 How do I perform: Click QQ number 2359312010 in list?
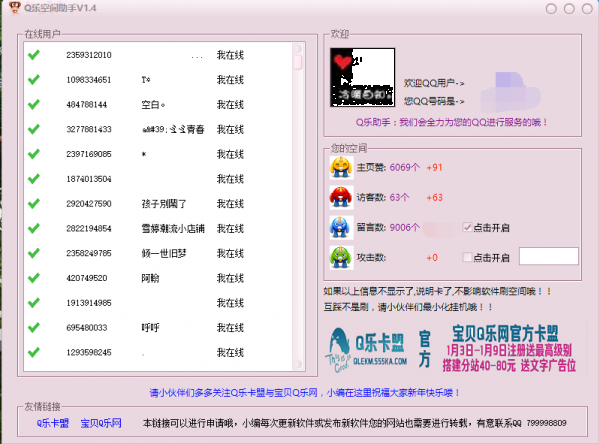pos(89,55)
